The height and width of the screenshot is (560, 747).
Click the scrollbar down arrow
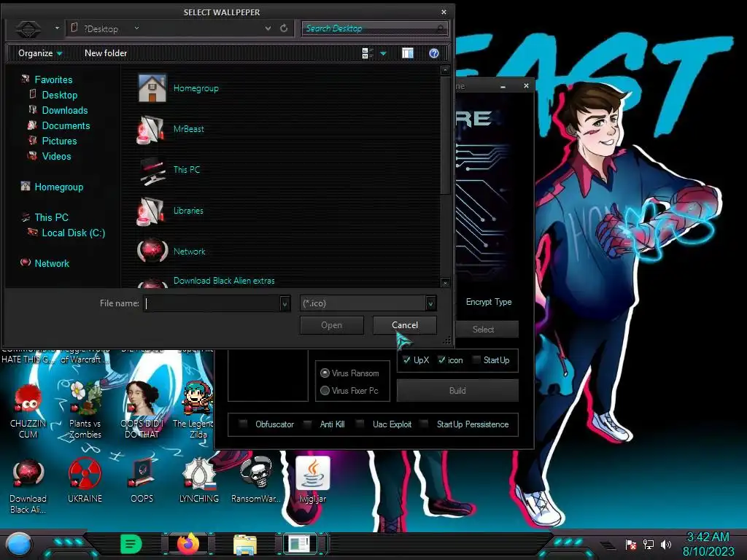point(445,282)
